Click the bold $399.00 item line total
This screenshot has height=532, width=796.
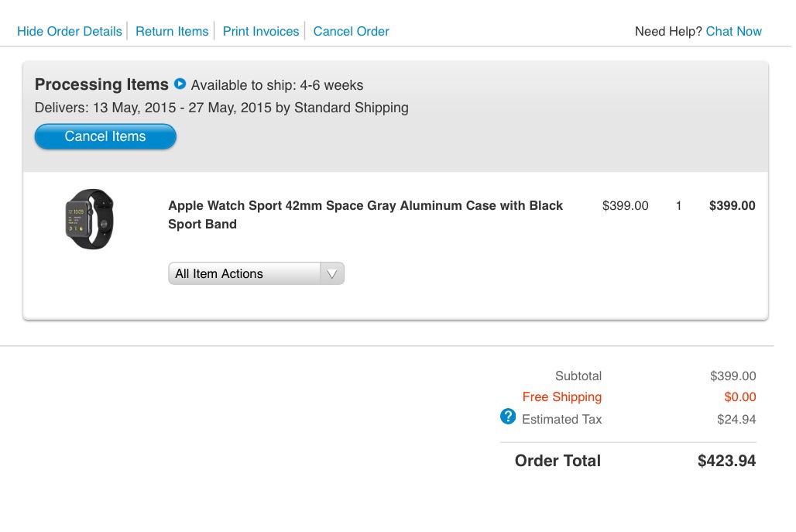tap(732, 206)
